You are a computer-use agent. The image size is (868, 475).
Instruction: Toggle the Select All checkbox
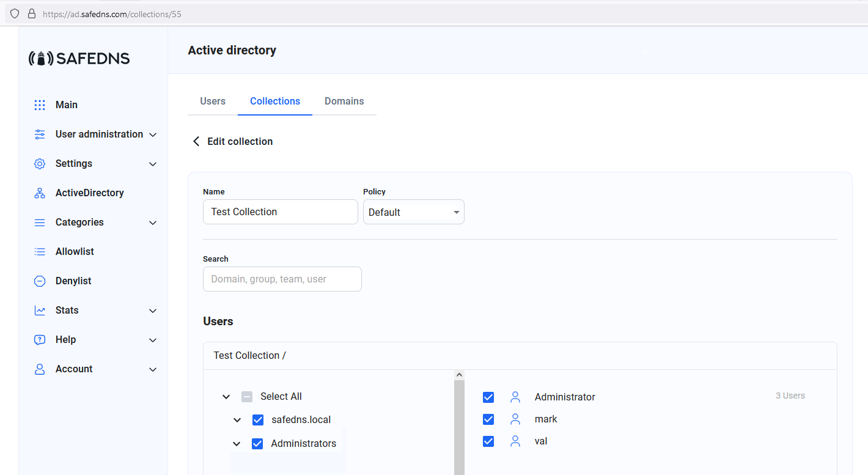(247, 397)
